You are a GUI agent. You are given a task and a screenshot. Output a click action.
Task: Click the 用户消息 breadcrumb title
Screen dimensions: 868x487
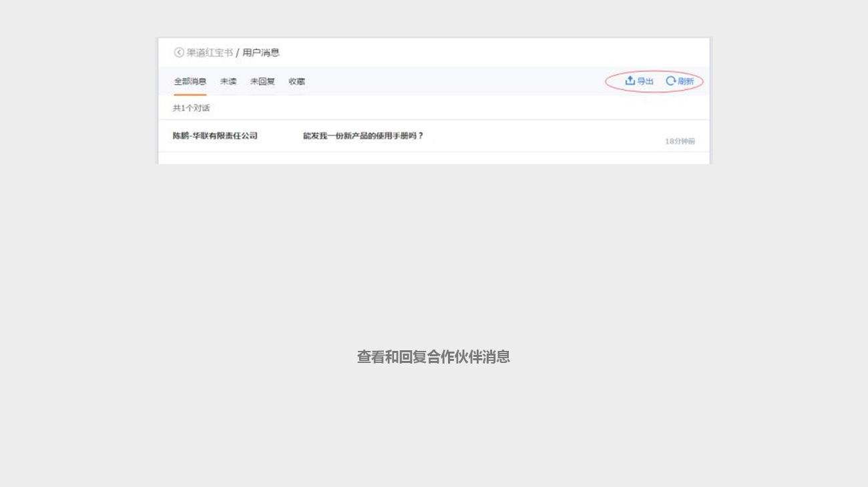[x=261, y=53]
